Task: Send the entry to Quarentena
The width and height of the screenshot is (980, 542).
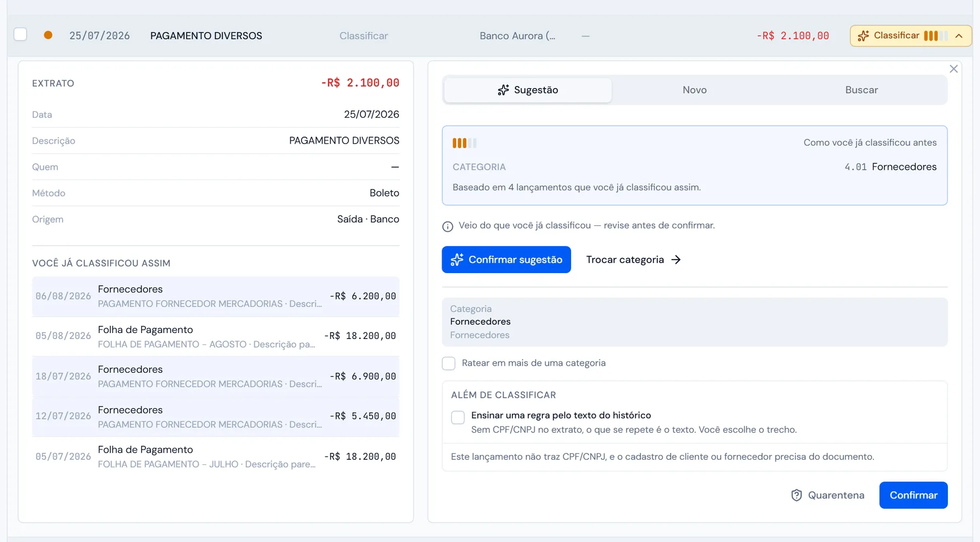Action: 828,495
